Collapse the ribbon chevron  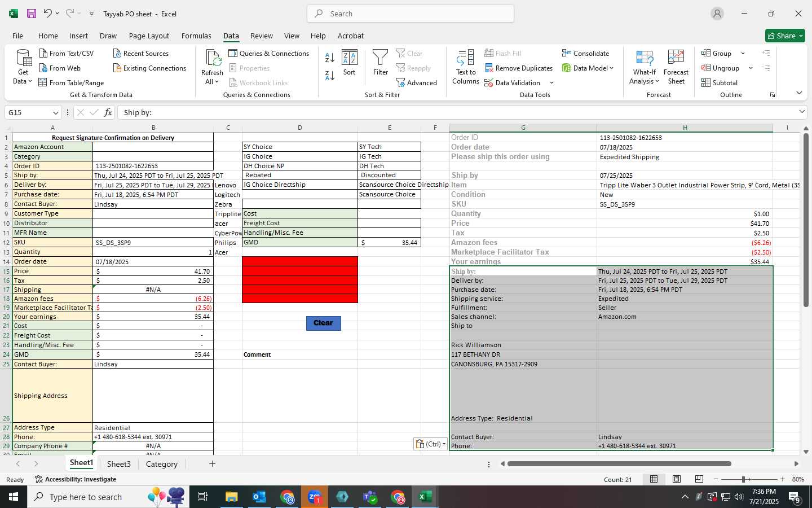click(799, 93)
